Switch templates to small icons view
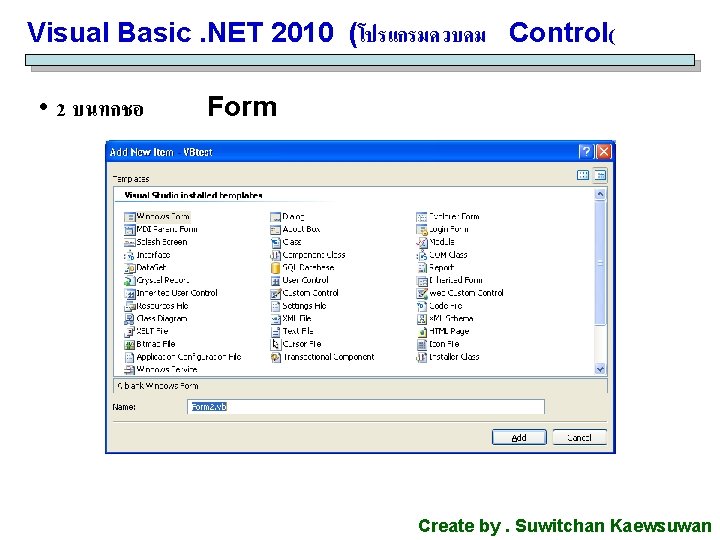This screenshot has height=540, width=720. pyautogui.click(x=600, y=175)
